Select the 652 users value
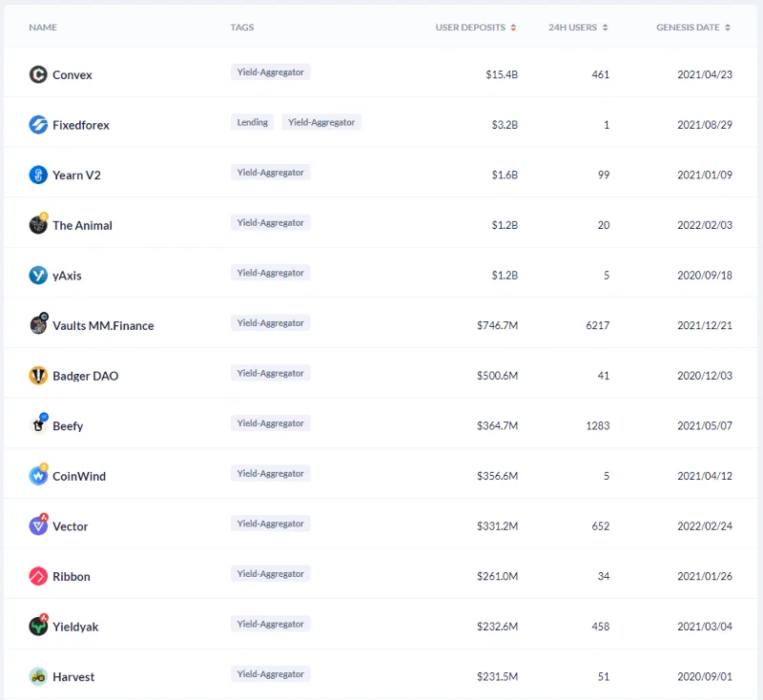Viewport: 763px width, 700px height. 601,525
